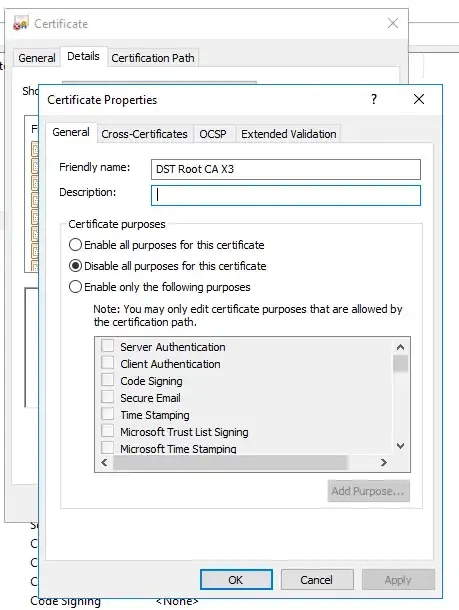Click the Description input field
The width and height of the screenshot is (459, 610).
click(x=286, y=195)
